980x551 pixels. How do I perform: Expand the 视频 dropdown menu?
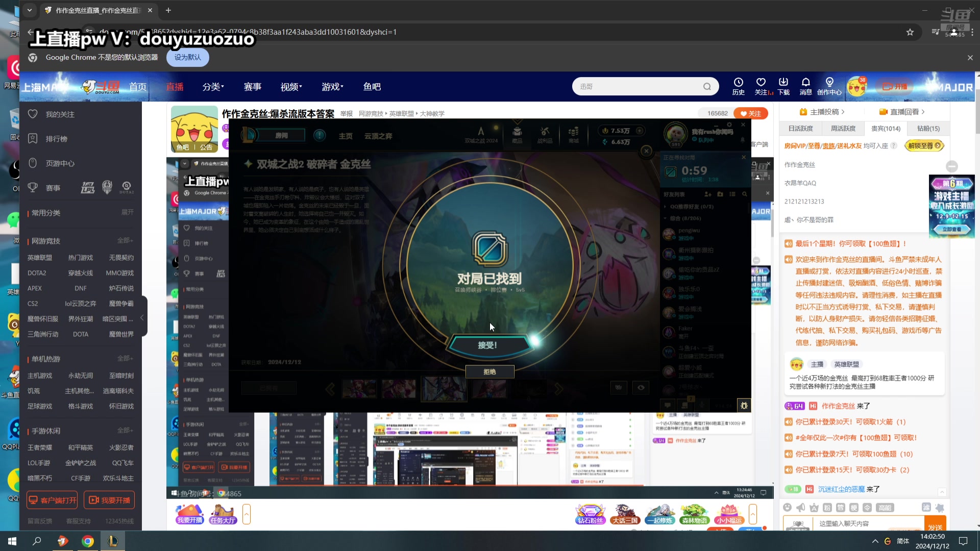[291, 87]
